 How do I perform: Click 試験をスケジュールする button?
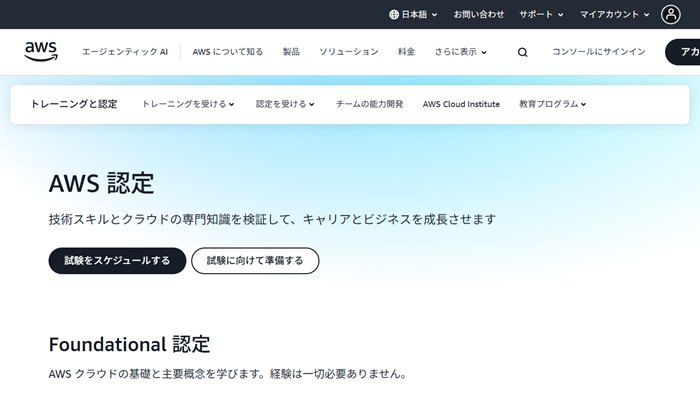tap(117, 261)
